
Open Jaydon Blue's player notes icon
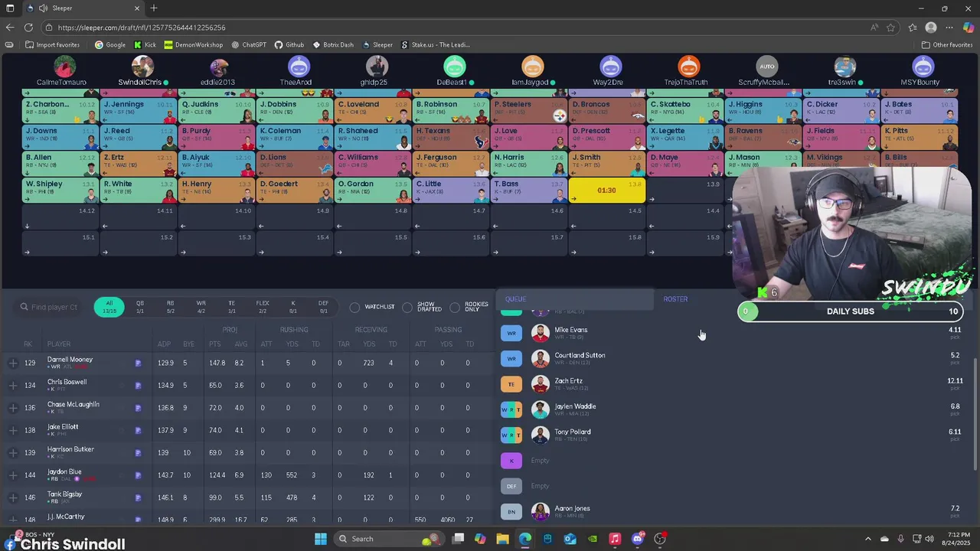coord(138,475)
